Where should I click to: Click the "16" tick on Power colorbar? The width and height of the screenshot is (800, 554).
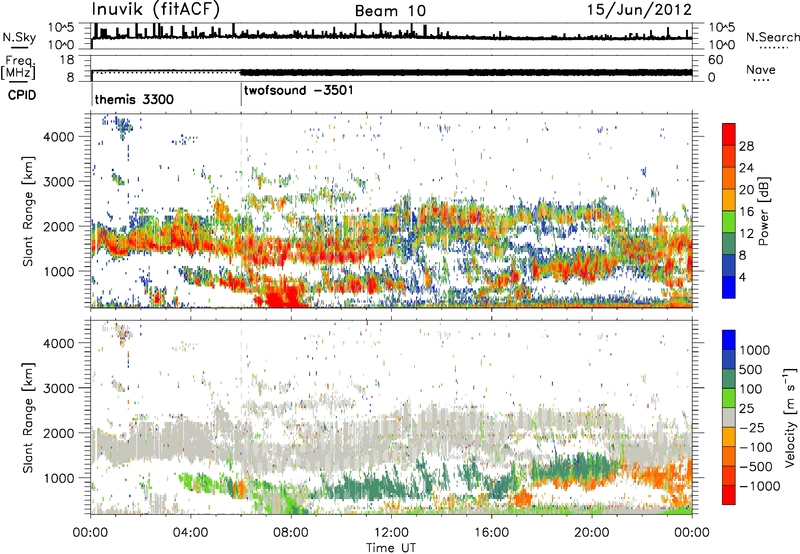click(x=745, y=212)
